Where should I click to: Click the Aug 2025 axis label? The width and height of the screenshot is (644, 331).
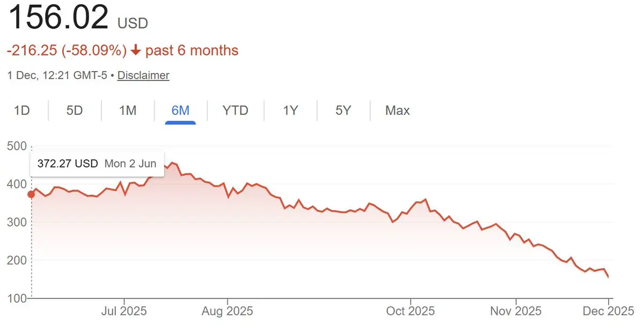228,311
